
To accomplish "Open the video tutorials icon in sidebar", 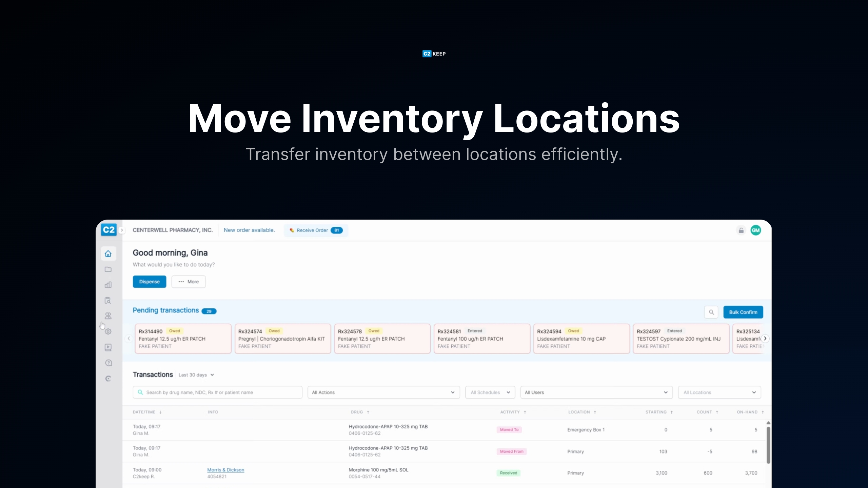I will click(108, 347).
